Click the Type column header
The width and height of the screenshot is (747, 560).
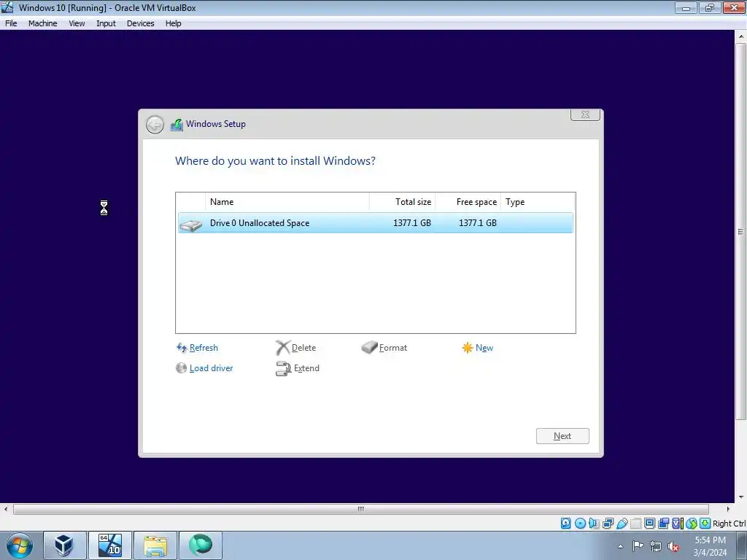pyautogui.click(x=538, y=202)
